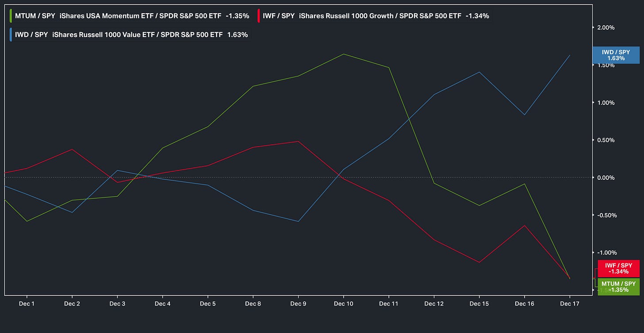The height and width of the screenshot is (333, 644).
Task: Click the IWF / SPY legend entry
Action: [375, 16]
